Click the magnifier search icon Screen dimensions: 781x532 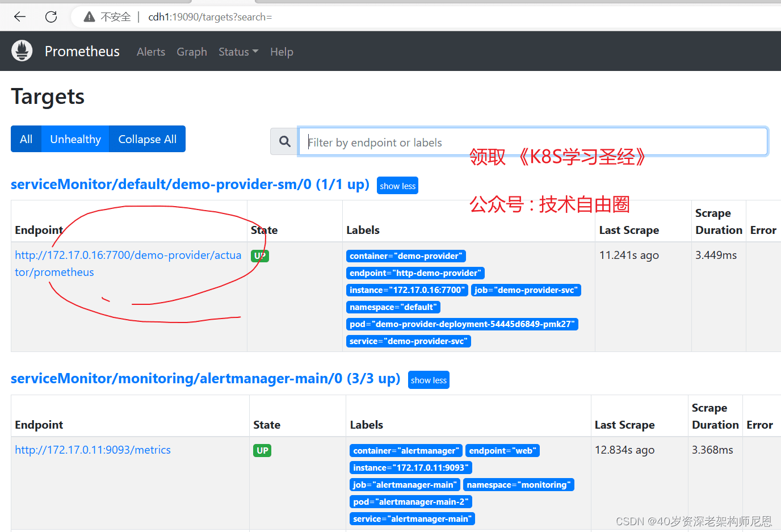click(x=284, y=141)
